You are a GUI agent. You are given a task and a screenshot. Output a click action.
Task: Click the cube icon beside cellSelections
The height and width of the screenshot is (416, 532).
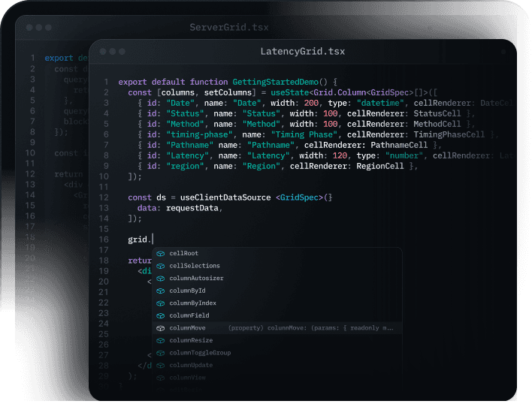[x=161, y=266]
